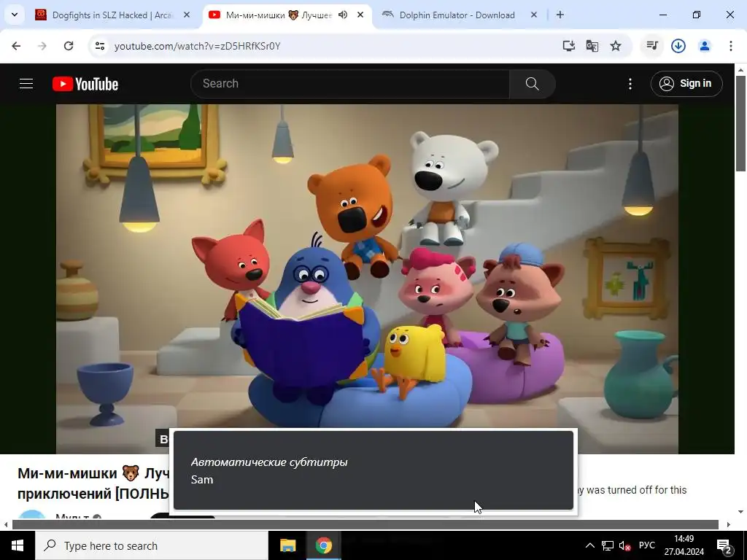
Task: Bookmark this page with star icon
Action: click(x=616, y=46)
